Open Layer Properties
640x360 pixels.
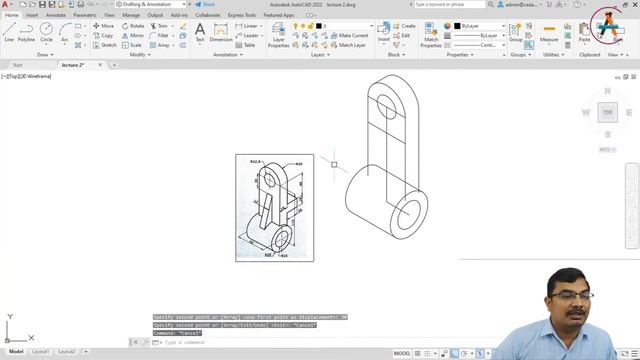point(278,35)
